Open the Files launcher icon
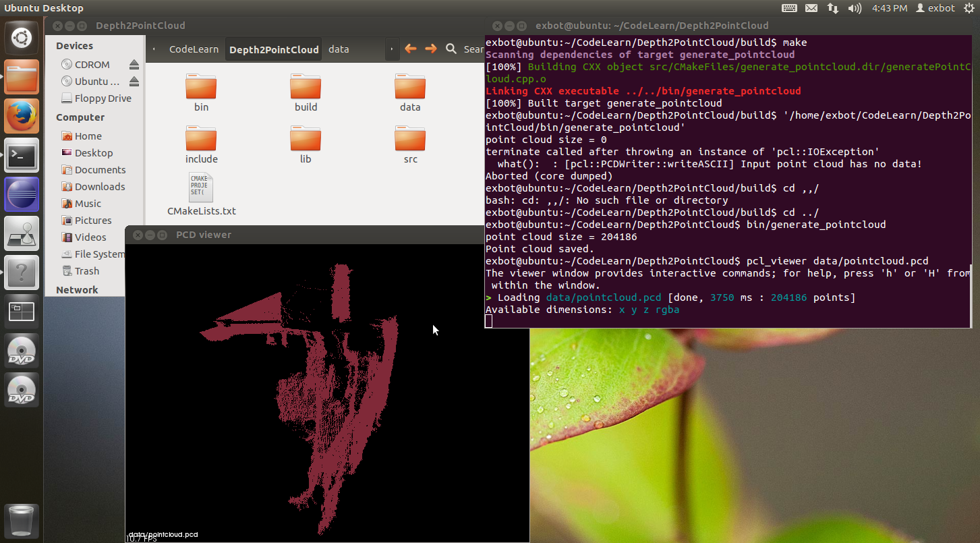 (22, 77)
